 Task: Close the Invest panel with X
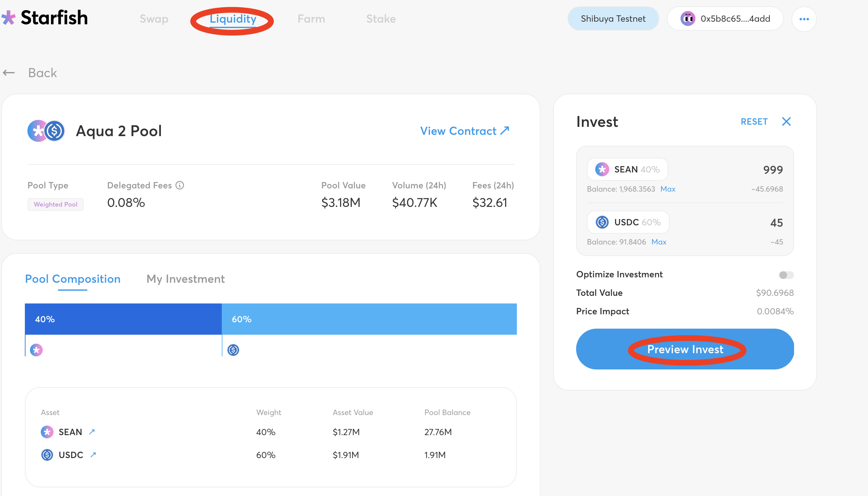coord(786,122)
